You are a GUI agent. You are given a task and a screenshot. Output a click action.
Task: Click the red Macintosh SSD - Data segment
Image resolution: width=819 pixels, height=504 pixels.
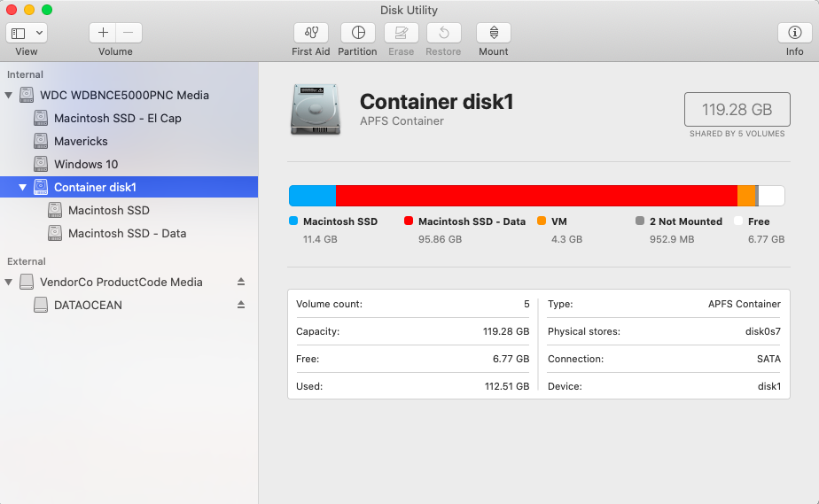pos(536,196)
